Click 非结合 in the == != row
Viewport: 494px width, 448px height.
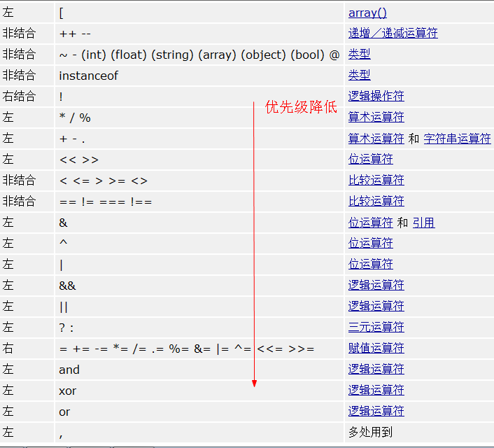tap(19, 201)
